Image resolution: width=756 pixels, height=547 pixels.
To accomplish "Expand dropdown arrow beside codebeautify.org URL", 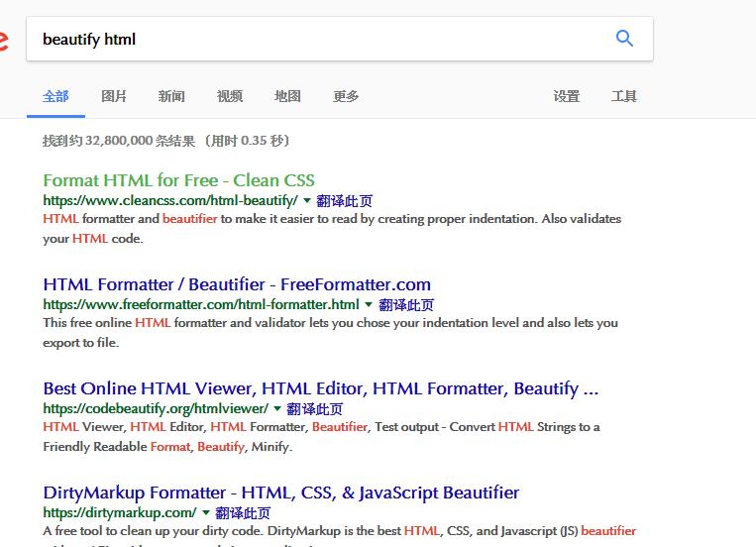I will (x=277, y=408).
